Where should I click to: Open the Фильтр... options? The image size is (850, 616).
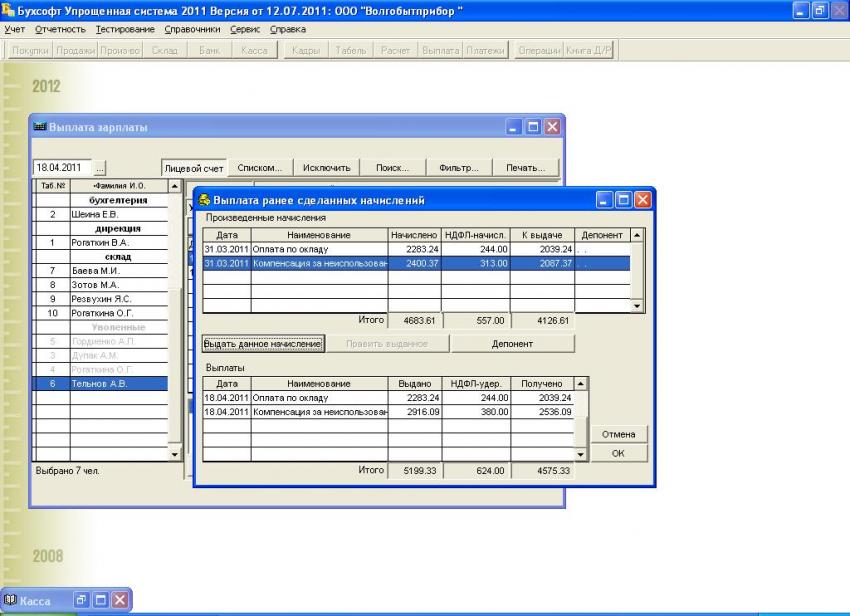point(459,168)
